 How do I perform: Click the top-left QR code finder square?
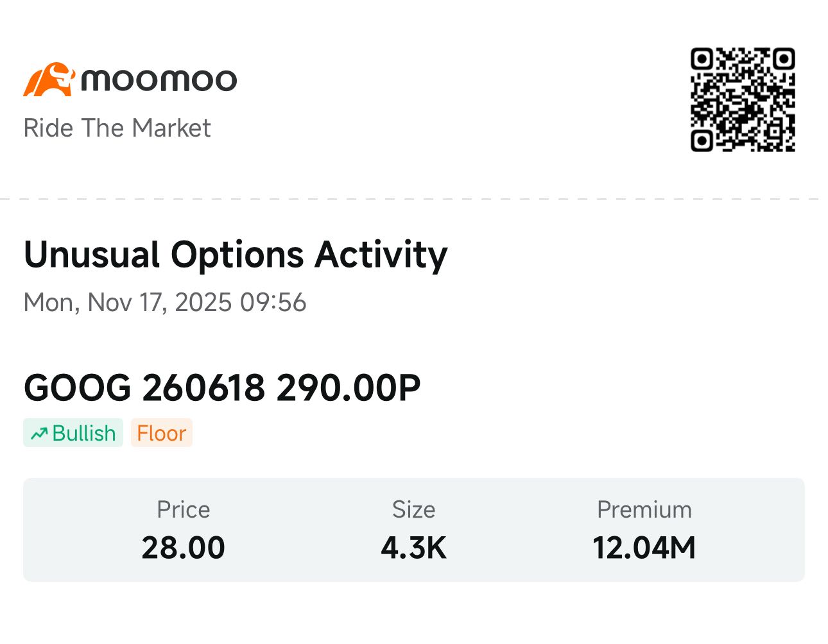702,60
